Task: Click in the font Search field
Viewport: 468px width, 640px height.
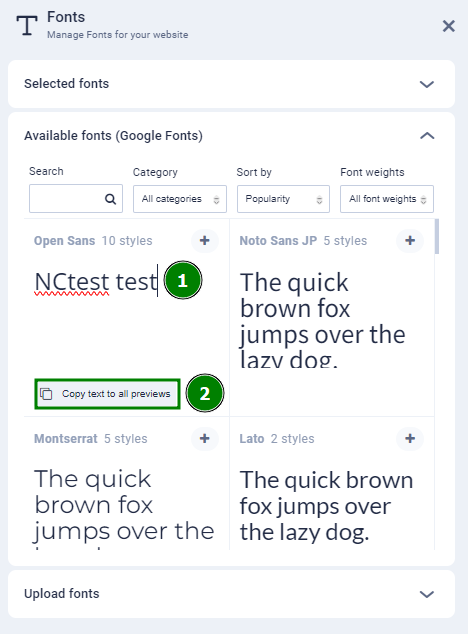Action: (76, 199)
